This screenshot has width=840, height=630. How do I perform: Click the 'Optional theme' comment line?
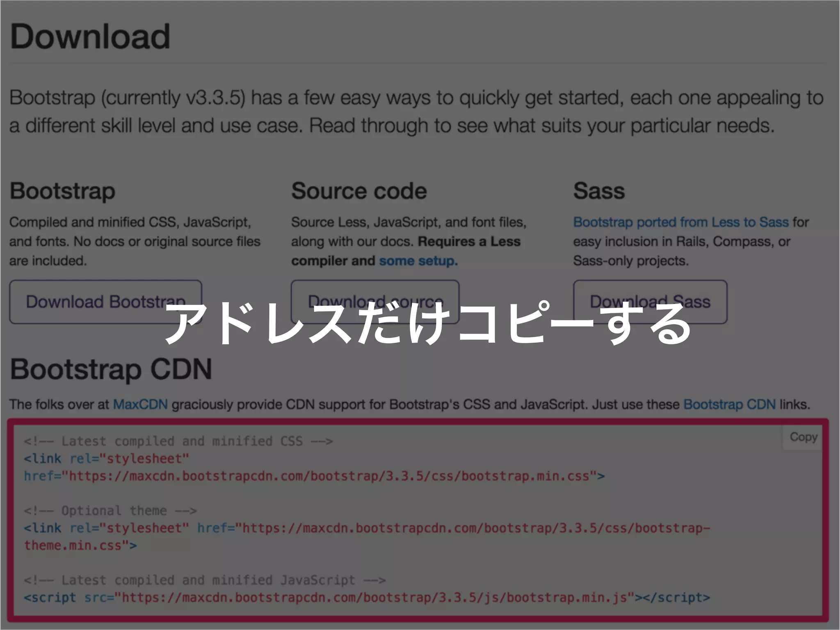click(x=110, y=511)
